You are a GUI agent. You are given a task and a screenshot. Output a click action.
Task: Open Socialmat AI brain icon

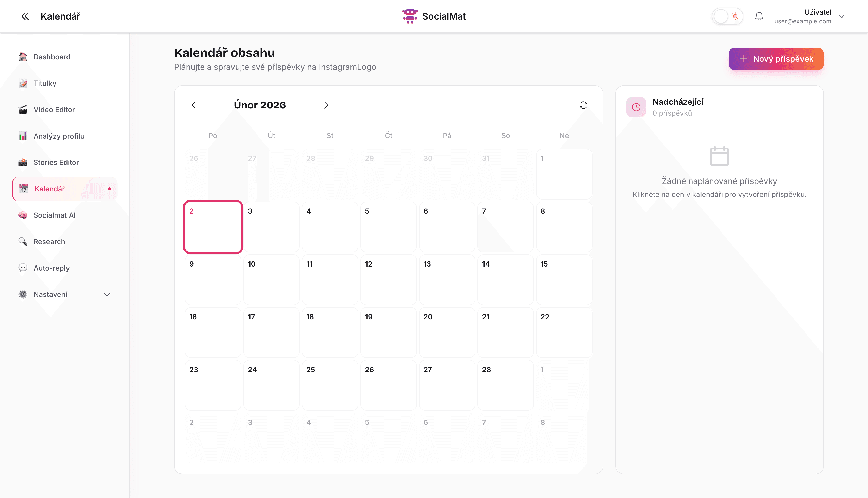pos(23,215)
